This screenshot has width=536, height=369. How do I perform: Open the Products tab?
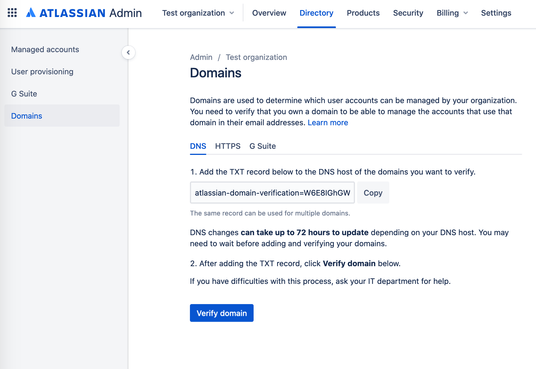tap(363, 13)
